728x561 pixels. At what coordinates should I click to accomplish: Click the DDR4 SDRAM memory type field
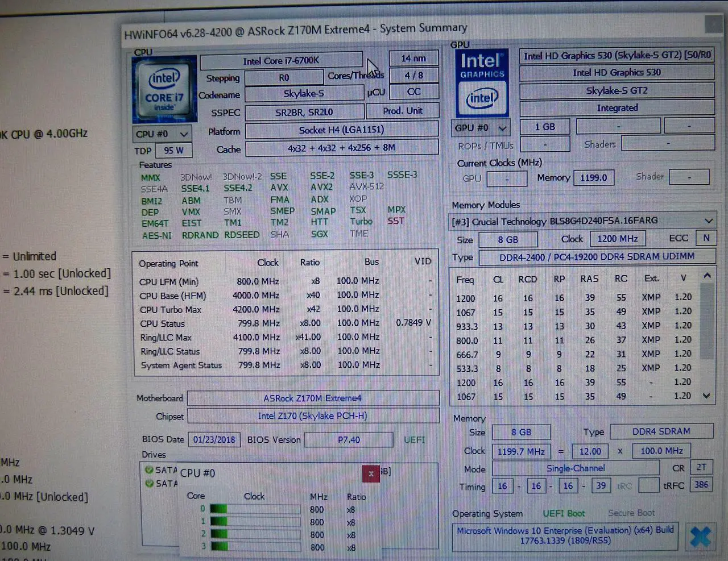(x=661, y=431)
